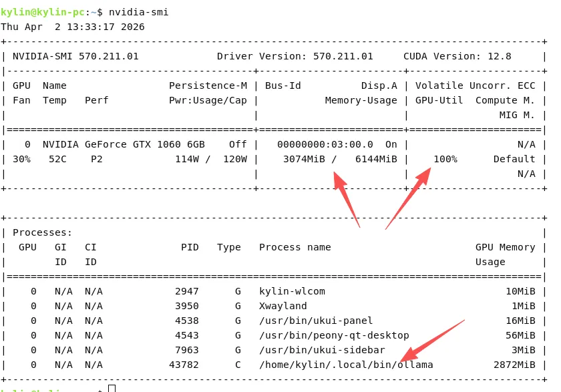Click the Compute M. header
The height and width of the screenshot is (392, 561).
click(x=505, y=100)
